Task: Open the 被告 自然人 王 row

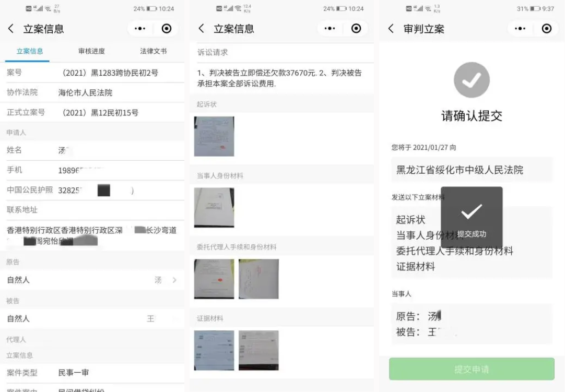Action: pyautogui.click(x=92, y=318)
